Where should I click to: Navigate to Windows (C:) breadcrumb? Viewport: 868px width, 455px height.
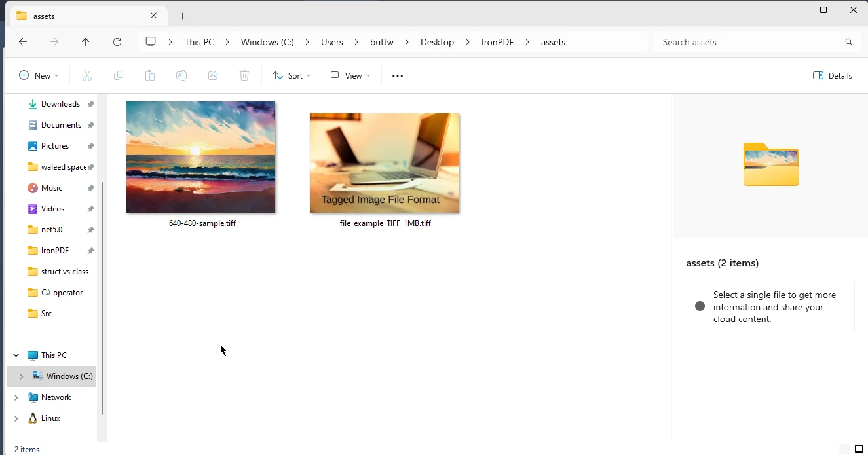click(267, 42)
